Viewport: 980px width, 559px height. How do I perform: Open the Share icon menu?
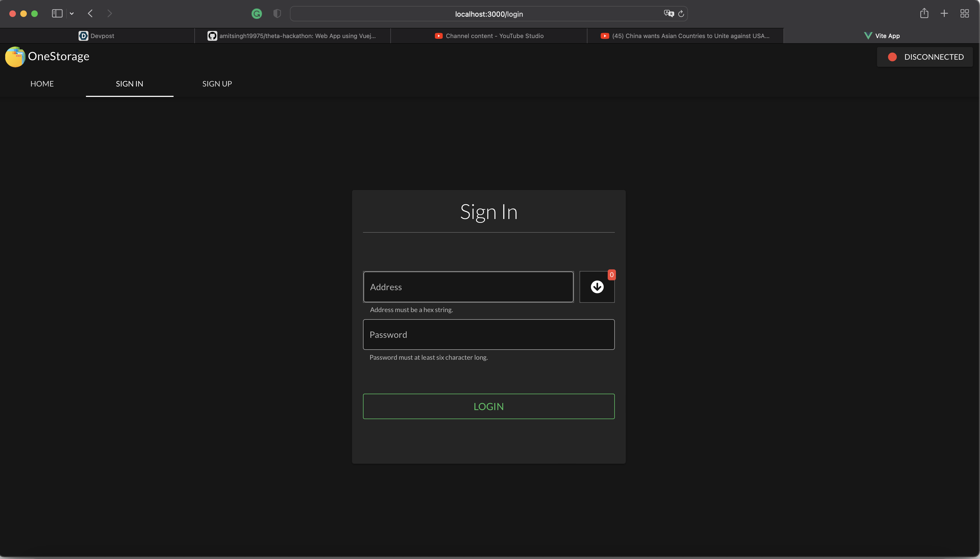tap(924, 14)
